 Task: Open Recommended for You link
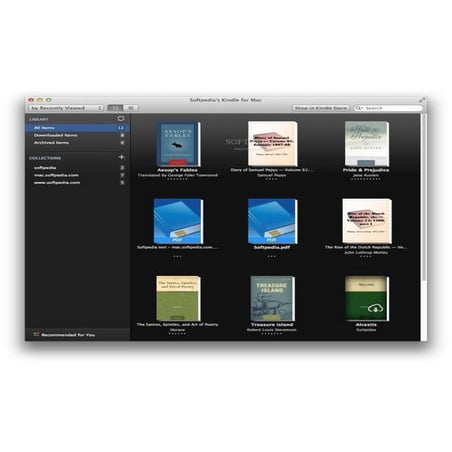(x=68, y=335)
